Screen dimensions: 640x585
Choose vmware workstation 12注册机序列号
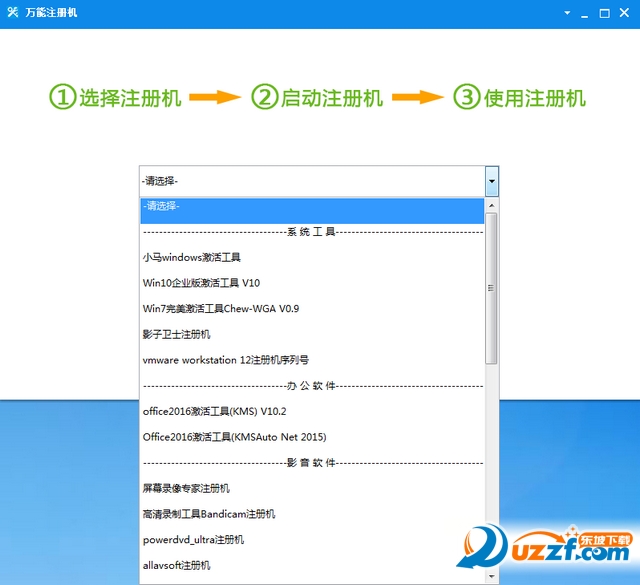click(312, 360)
